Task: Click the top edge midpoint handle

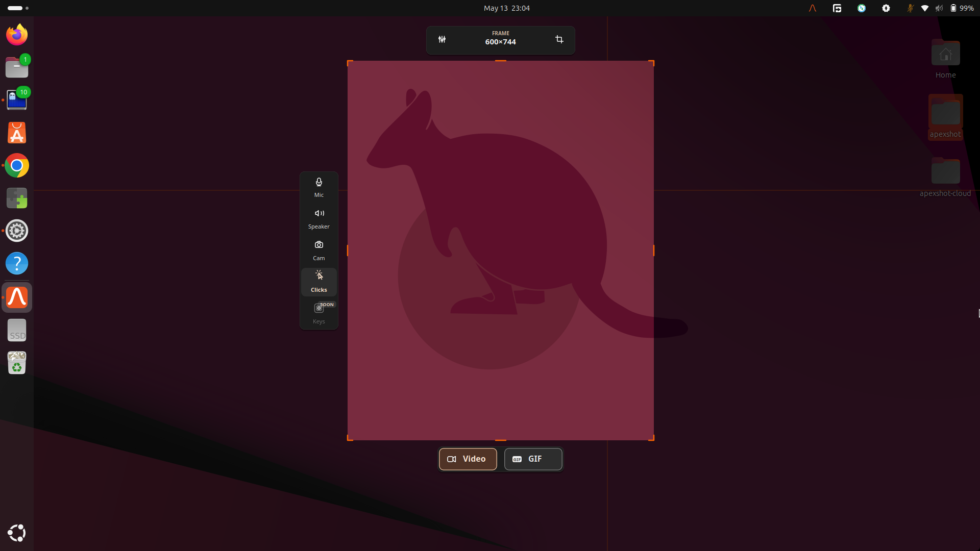Action: click(501, 61)
